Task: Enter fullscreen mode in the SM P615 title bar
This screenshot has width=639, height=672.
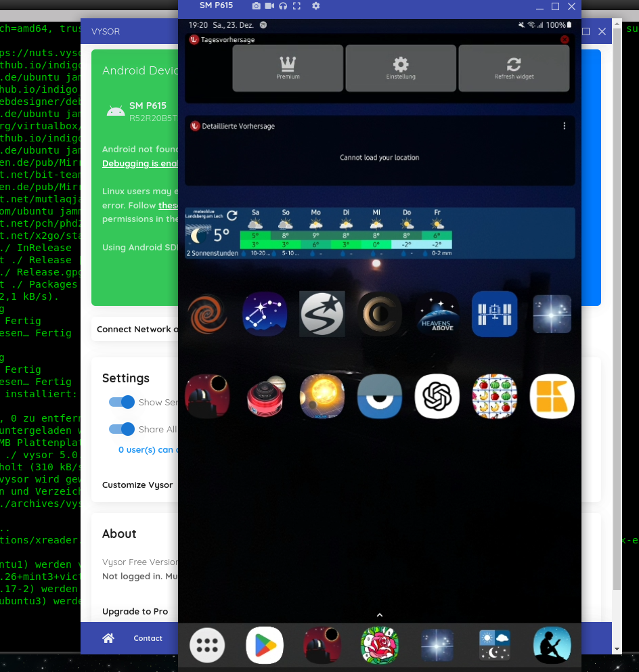Action: pos(296,6)
